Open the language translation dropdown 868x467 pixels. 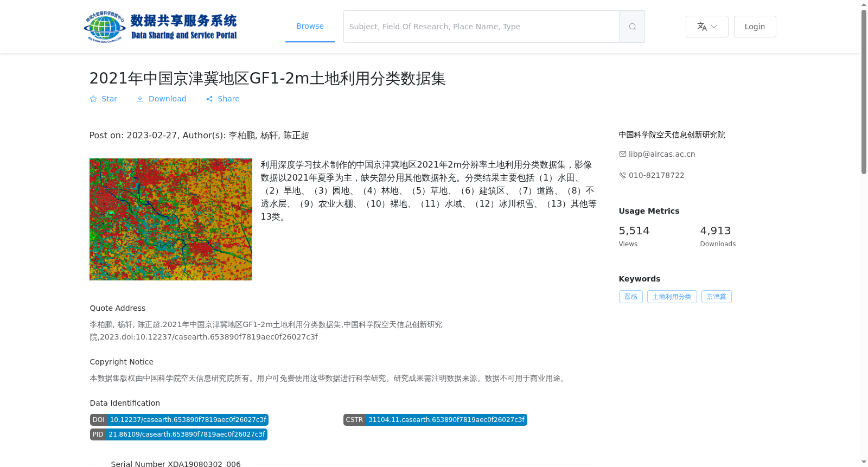click(x=707, y=27)
